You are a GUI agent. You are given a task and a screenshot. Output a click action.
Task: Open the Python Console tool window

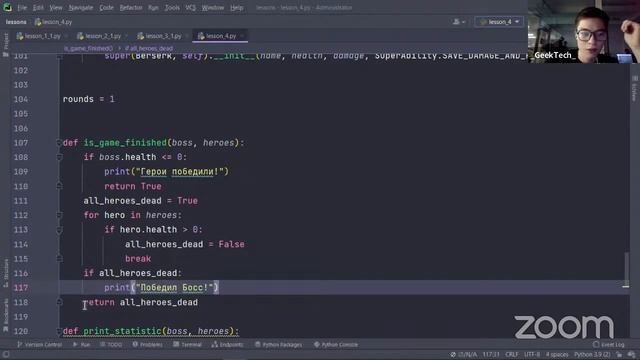[336, 345]
